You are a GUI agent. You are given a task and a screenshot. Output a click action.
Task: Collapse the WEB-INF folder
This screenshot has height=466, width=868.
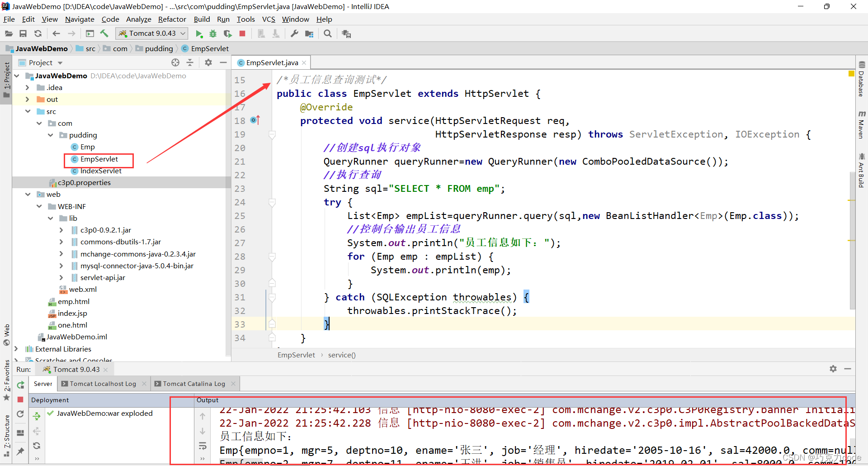39,206
